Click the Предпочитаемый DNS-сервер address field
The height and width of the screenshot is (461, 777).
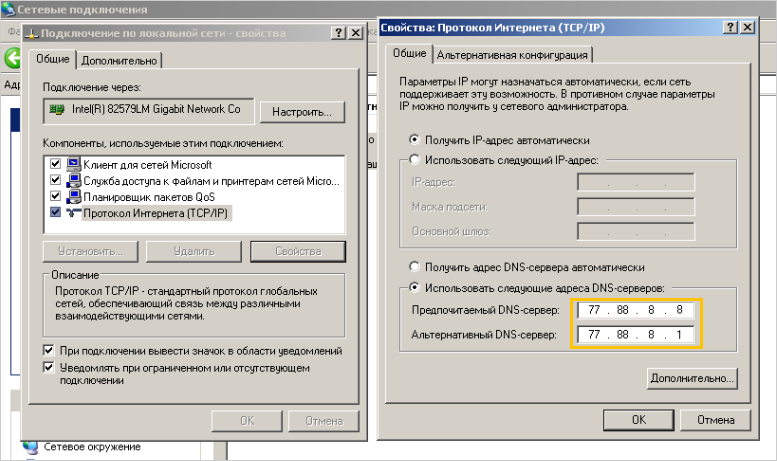[x=635, y=310]
